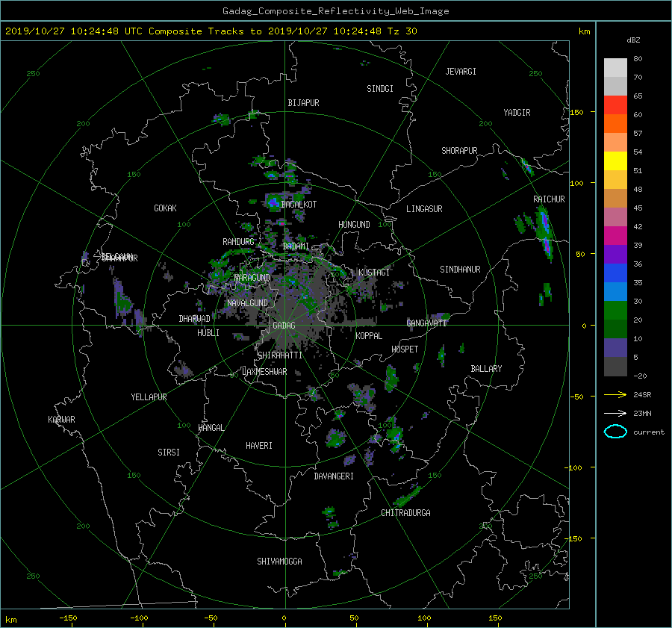The image size is (672, 628).
Task: Click the 150 tick on the right axis
Action: [577, 112]
